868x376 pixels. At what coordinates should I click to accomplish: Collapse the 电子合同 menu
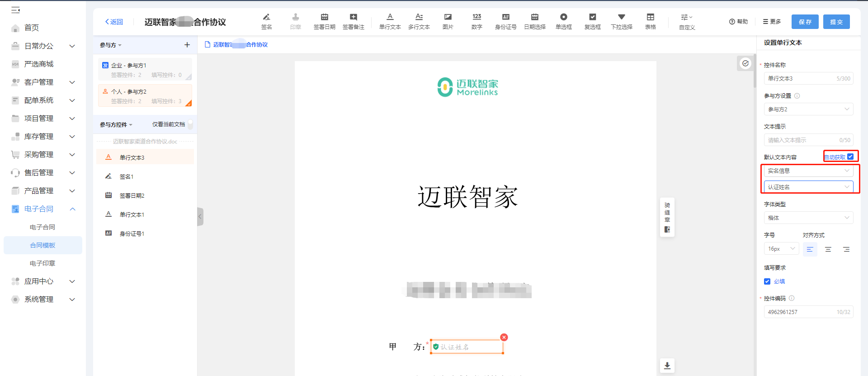pos(43,209)
